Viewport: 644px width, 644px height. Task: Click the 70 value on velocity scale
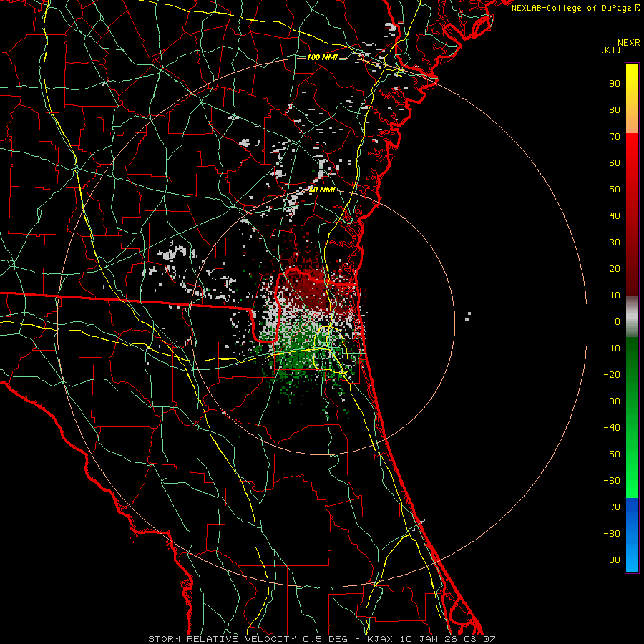click(615, 137)
